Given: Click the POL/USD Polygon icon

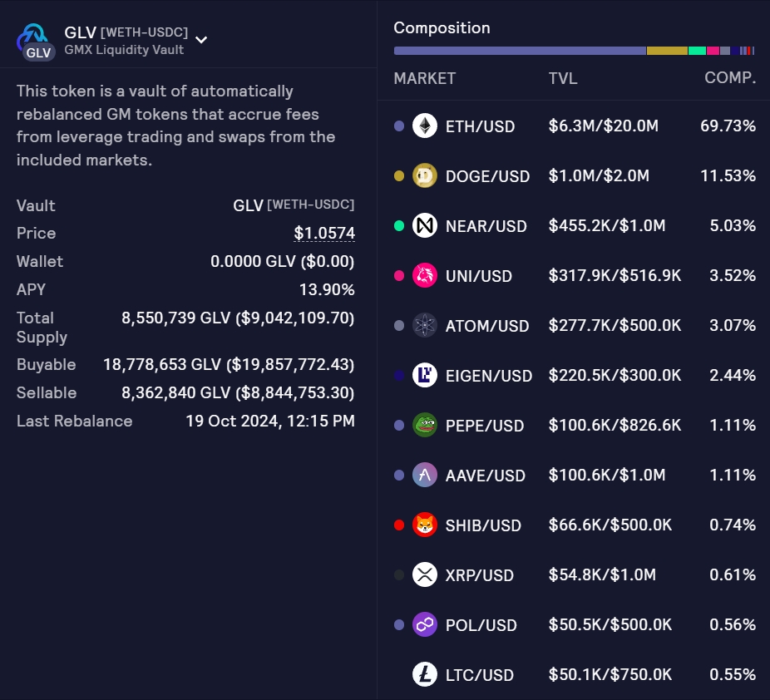Looking at the screenshot, I should [425, 625].
